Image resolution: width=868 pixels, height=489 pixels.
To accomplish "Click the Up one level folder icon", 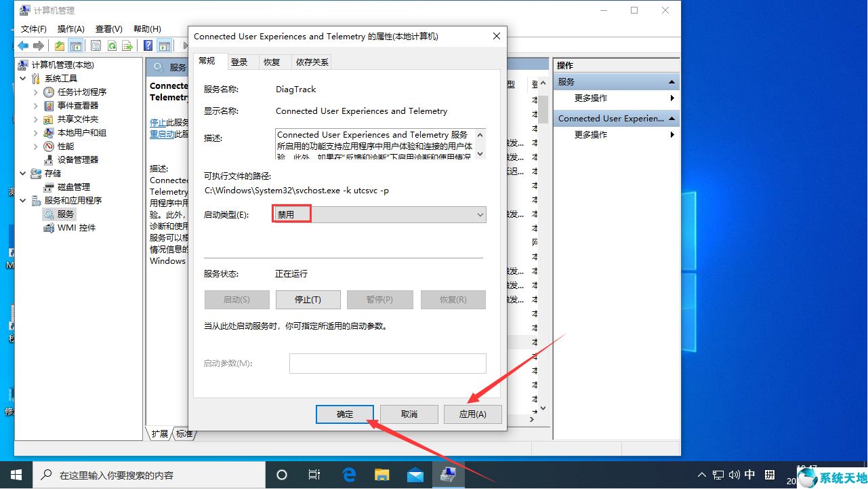I will pos(60,45).
